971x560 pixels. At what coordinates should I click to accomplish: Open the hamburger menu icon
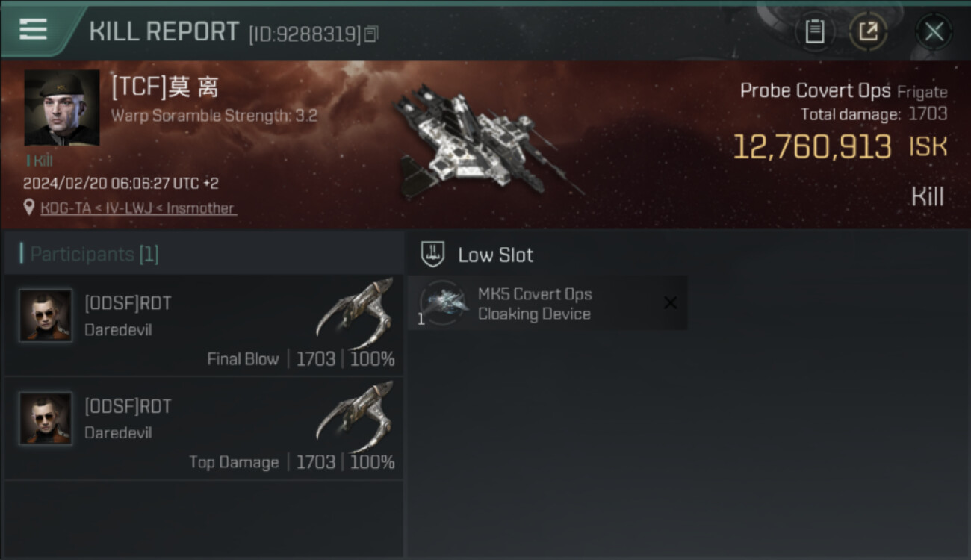(33, 29)
